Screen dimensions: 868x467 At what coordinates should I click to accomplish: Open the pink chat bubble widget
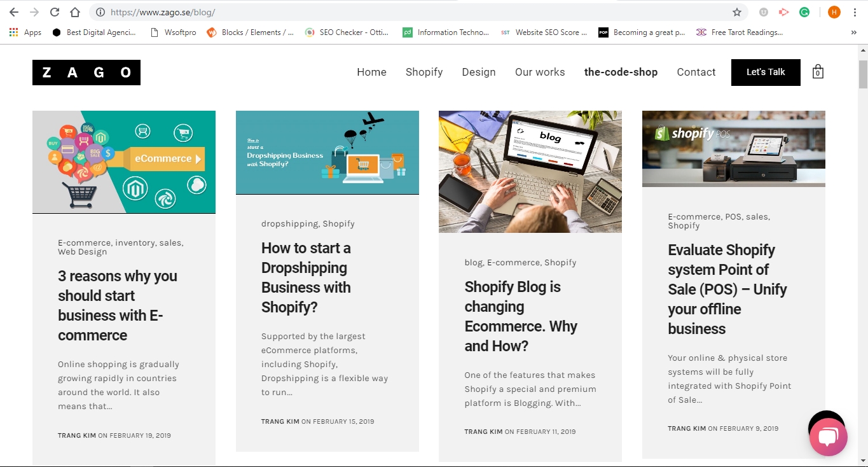click(x=828, y=436)
